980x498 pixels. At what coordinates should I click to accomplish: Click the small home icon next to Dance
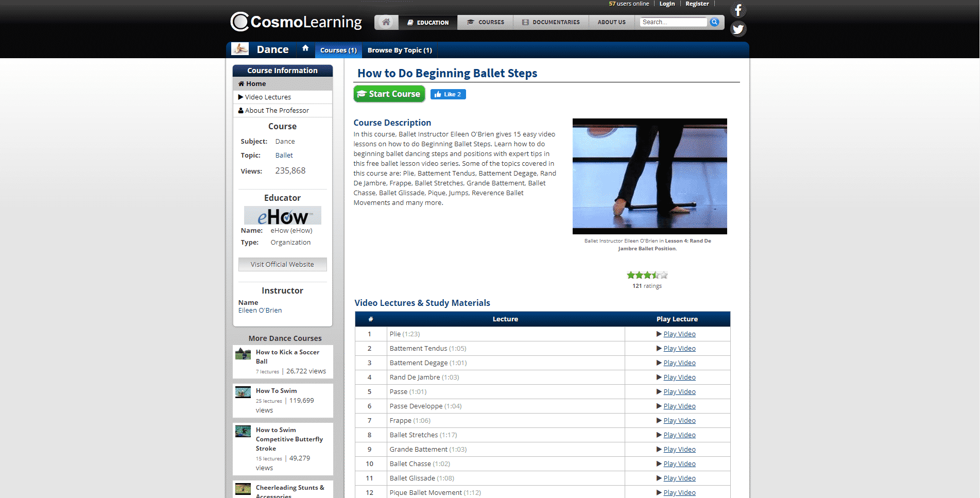click(x=305, y=48)
